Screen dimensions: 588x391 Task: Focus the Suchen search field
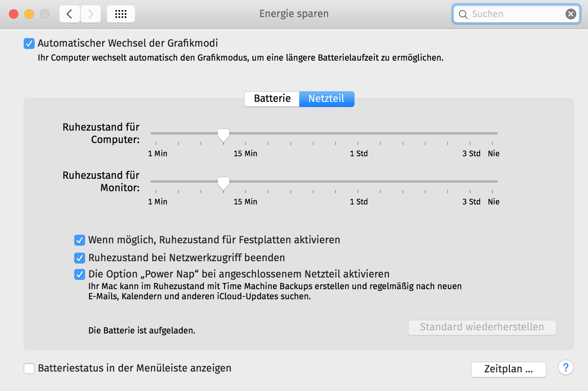tap(516, 14)
